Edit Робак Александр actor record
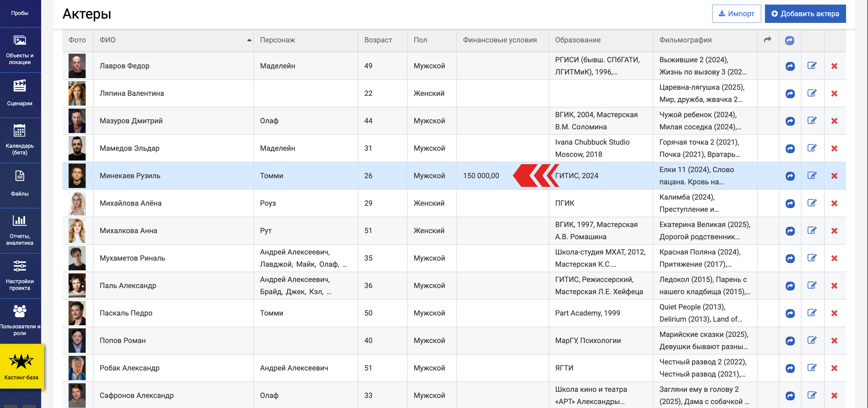Image resolution: width=868 pixels, height=408 pixels. pos(812,368)
